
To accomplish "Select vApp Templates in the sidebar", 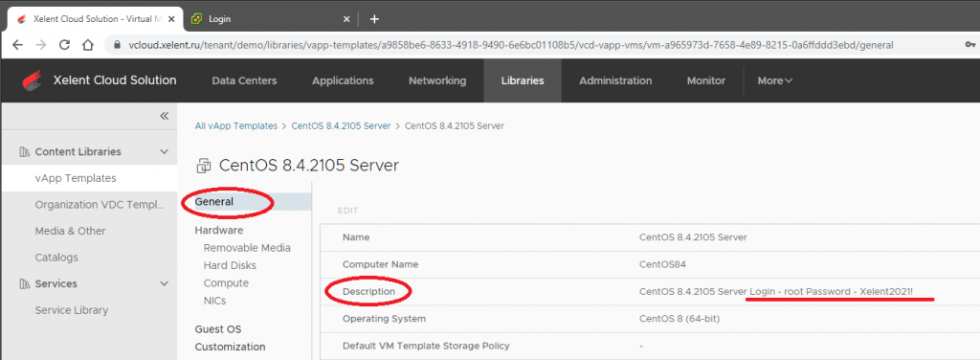I will (89, 178).
